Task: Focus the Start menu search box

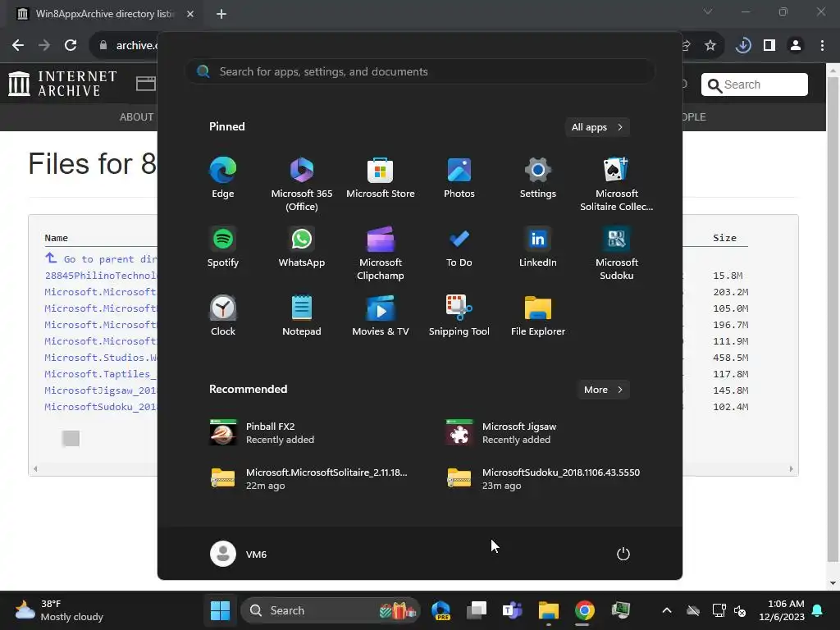Action: [420, 71]
